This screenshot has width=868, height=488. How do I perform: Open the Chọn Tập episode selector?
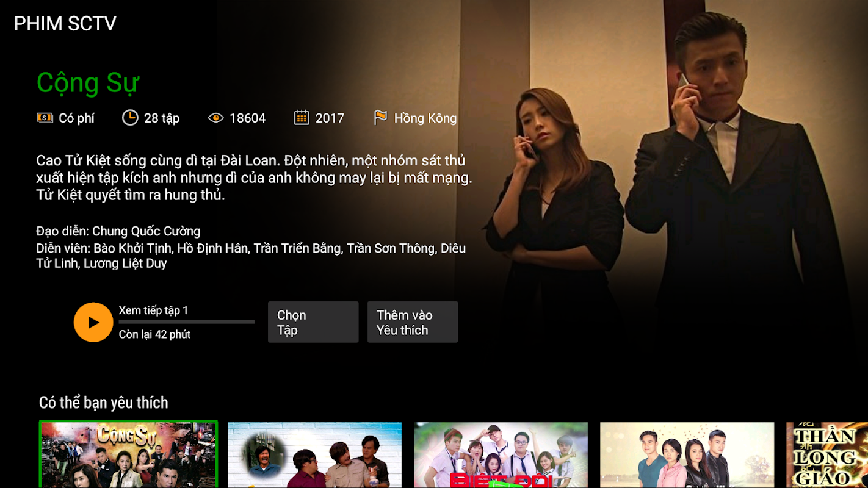(313, 322)
